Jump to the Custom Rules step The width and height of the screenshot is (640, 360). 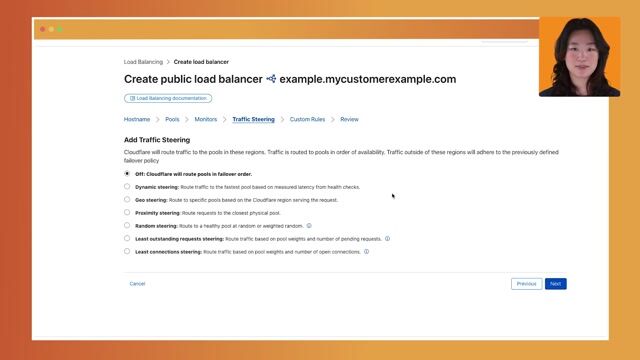point(307,119)
